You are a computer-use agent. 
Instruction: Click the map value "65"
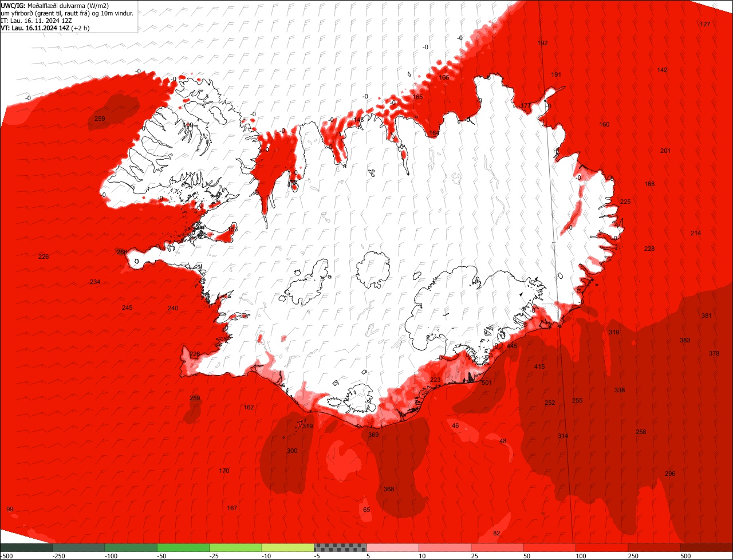366,510
